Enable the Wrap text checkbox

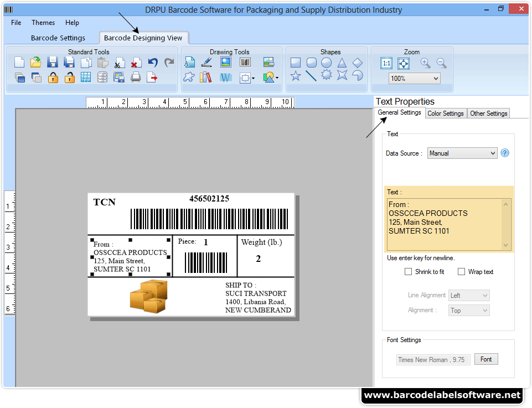pyautogui.click(x=461, y=272)
